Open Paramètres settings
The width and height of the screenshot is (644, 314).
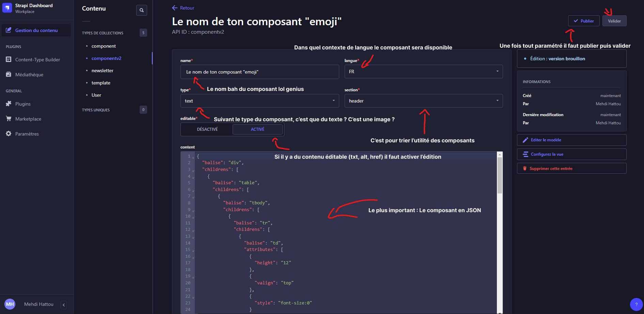27,134
